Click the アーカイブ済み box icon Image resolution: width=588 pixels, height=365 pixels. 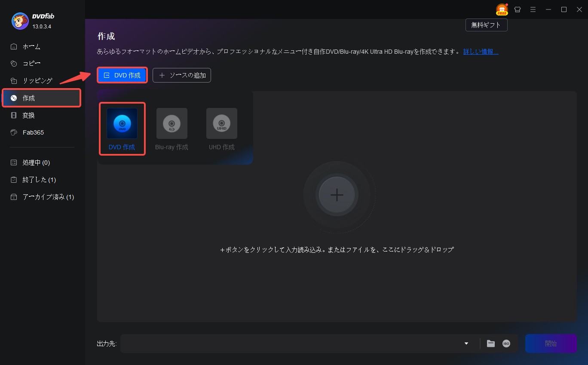tap(14, 197)
